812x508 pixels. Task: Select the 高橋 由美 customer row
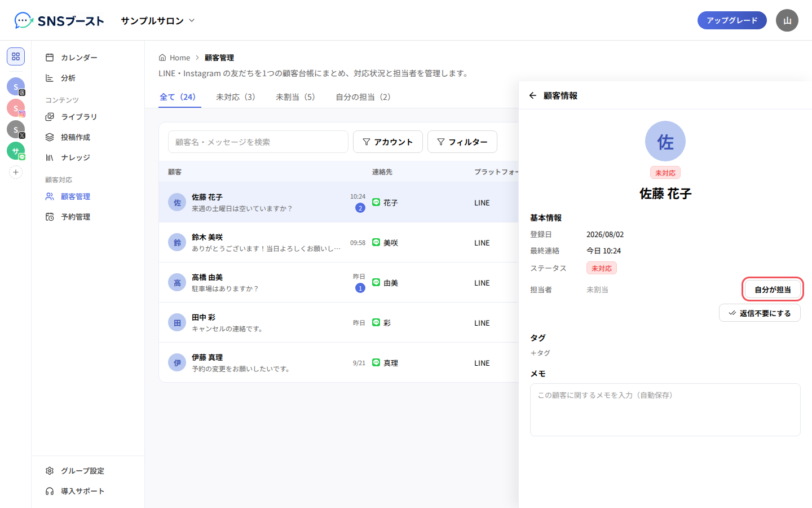coord(339,283)
